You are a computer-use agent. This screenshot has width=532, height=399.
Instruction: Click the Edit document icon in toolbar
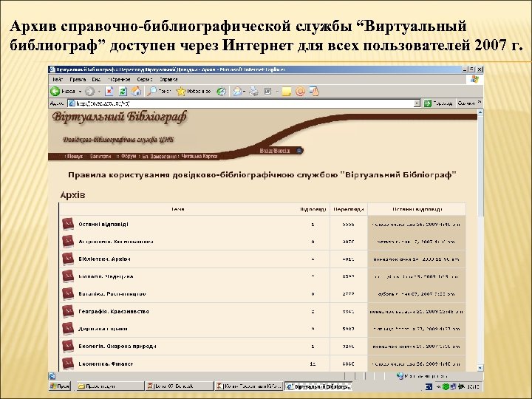(x=268, y=92)
